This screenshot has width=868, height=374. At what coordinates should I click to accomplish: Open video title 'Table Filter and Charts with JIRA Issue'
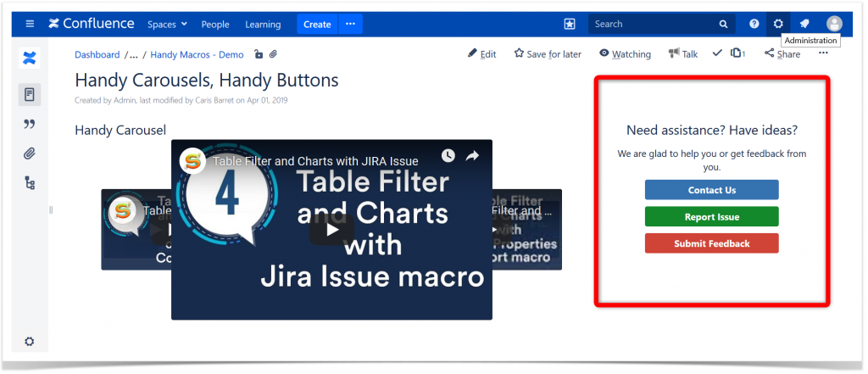(x=315, y=161)
